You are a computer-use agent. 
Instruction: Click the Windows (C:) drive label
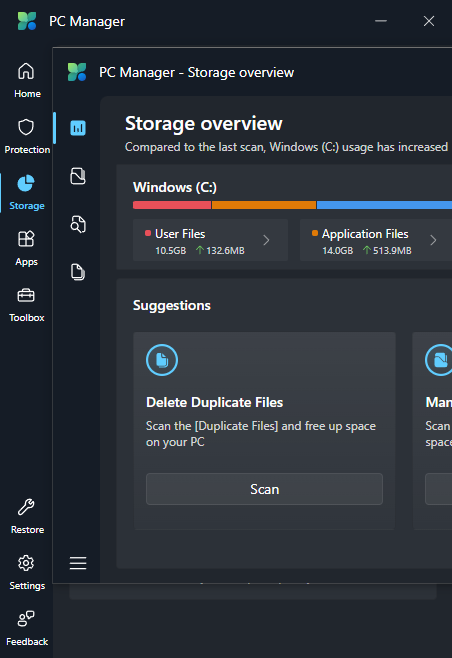(x=175, y=187)
